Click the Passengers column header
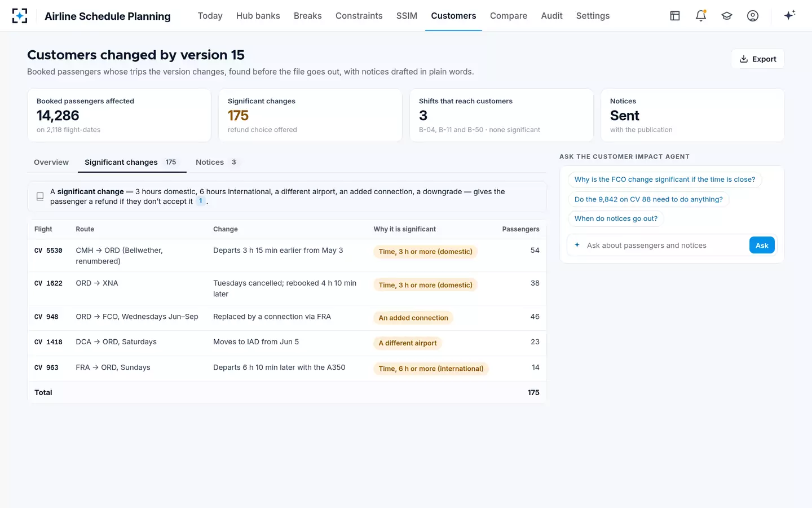Viewport: 812px width, 508px height. (x=520, y=229)
